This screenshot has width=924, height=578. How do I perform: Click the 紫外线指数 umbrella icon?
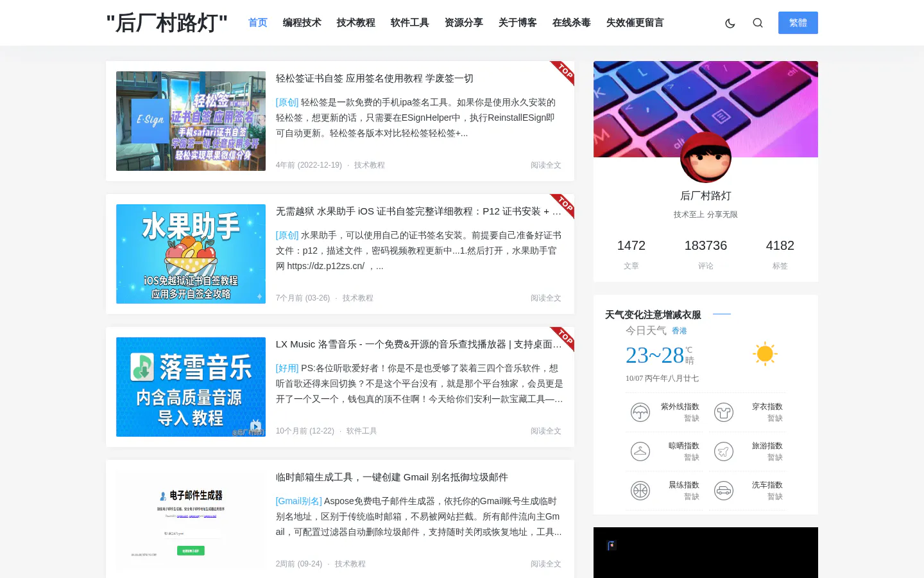pos(640,412)
